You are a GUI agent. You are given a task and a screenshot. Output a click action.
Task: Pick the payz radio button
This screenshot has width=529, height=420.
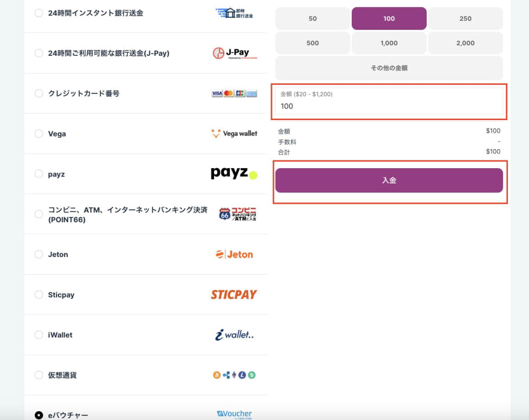[x=39, y=174]
